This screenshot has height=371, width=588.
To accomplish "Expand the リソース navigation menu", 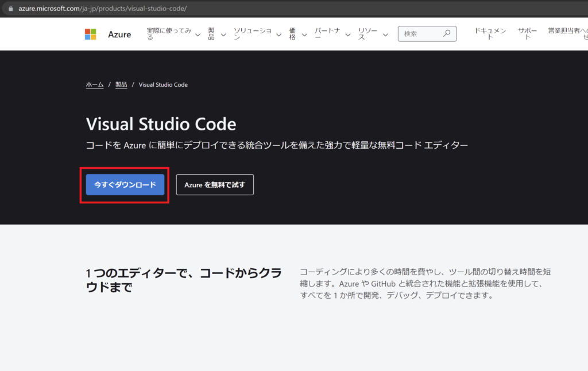I will pos(373,34).
